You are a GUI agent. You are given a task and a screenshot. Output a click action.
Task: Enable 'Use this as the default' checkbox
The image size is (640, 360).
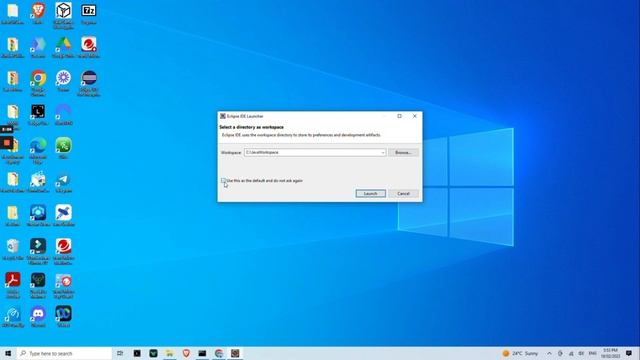point(223,180)
